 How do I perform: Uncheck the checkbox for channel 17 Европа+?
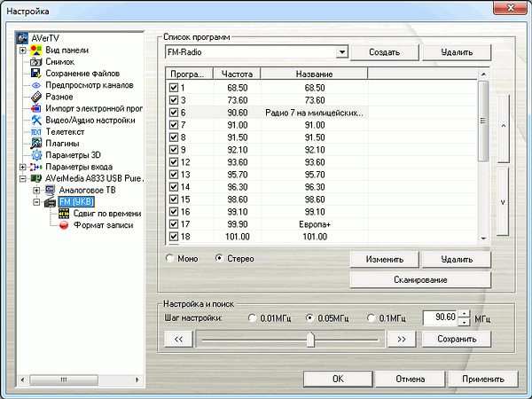click(173, 225)
